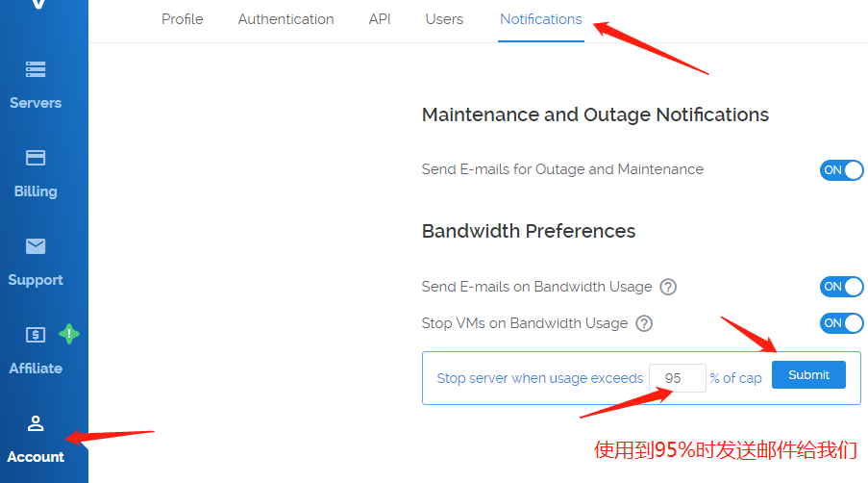868x483 pixels.
Task: Open the Servers icon in sidebar
Action: point(36,69)
